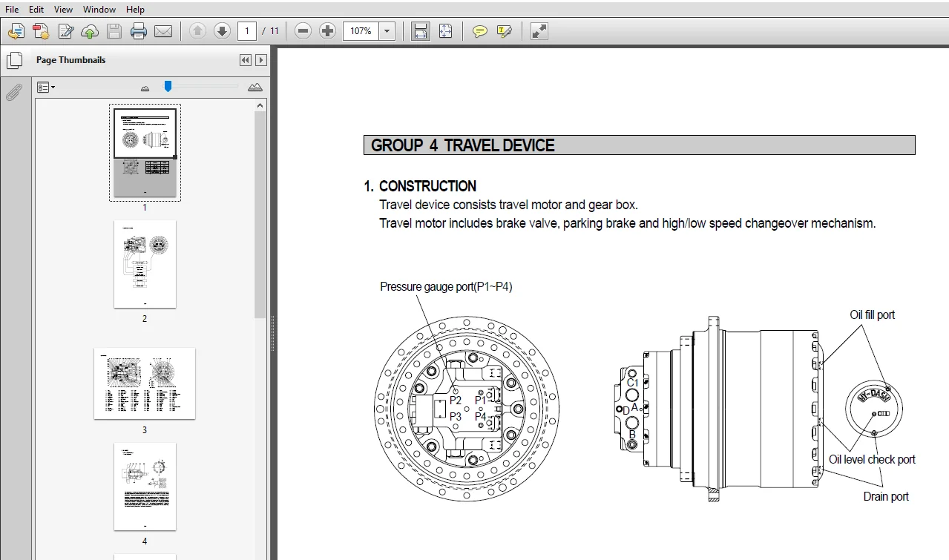This screenshot has width=949, height=560.
Task: Click the read mode expand icon
Action: tap(539, 31)
